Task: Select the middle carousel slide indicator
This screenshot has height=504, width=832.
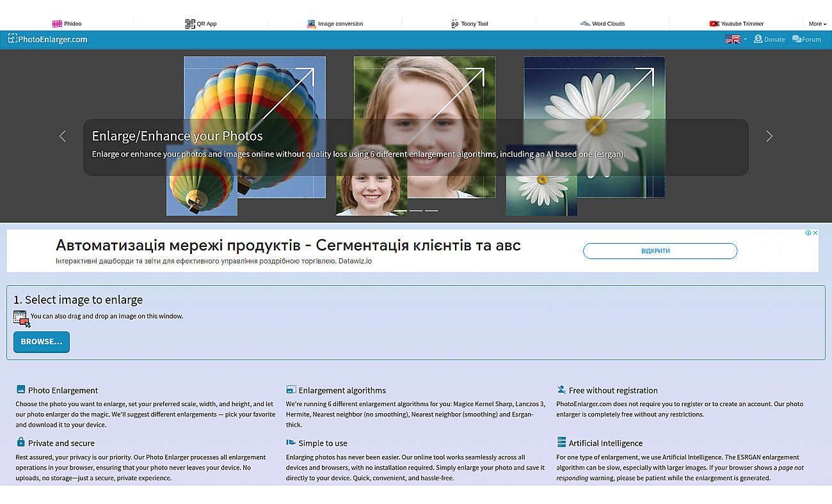Action: point(416,210)
